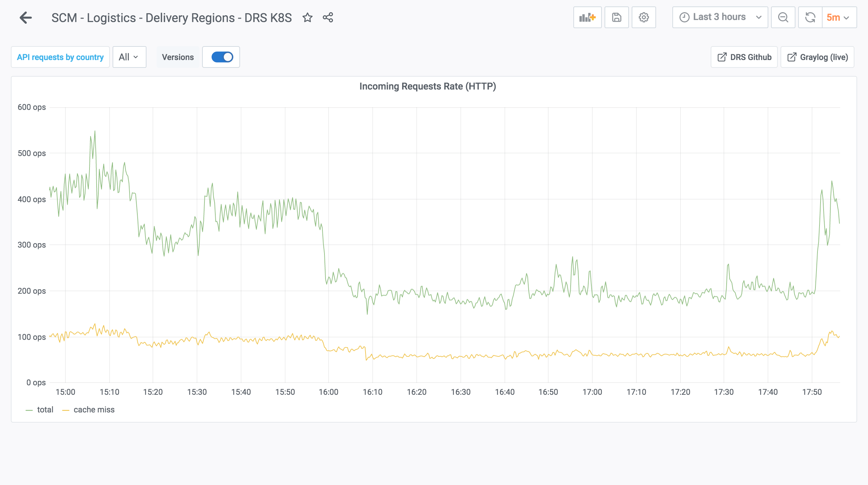Go back using the left arrow

(26, 18)
